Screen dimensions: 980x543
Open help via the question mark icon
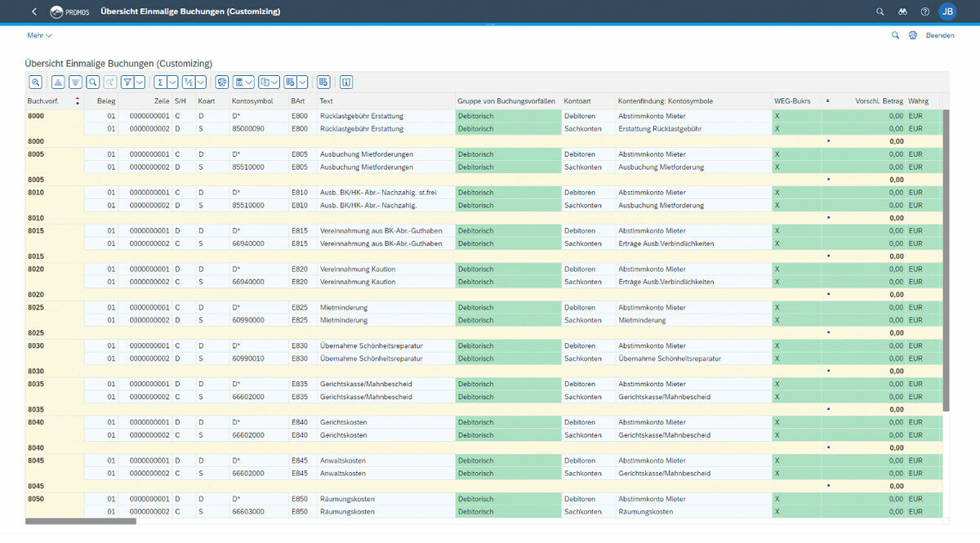(924, 11)
